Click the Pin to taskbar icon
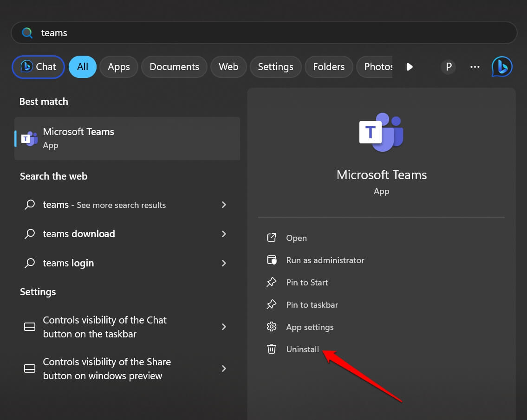The width and height of the screenshot is (527, 420). pyautogui.click(x=272, y=304)
